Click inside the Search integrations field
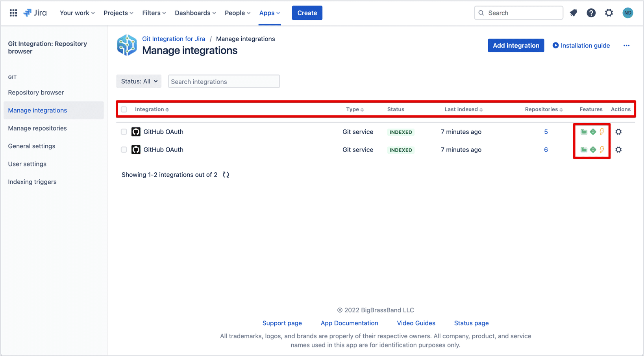644x356 pixels. 224,81
